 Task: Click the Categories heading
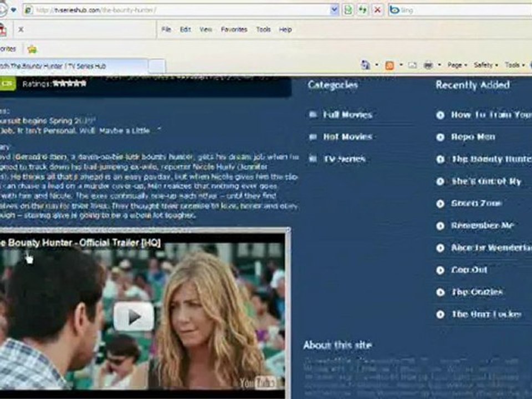click(333, 85)
